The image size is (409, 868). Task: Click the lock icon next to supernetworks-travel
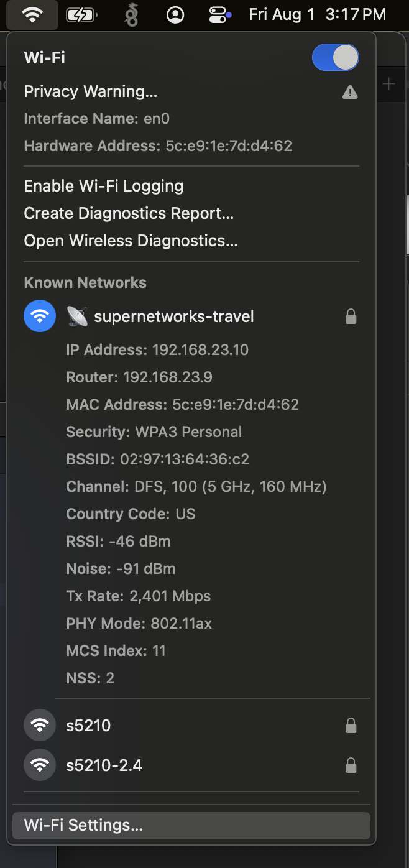point(351,316)
